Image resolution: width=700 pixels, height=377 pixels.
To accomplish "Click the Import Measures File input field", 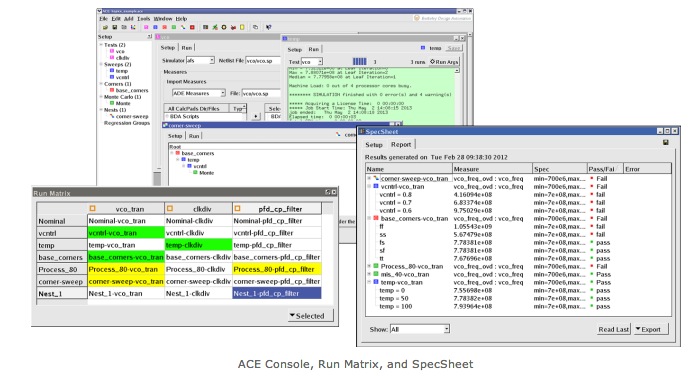I will [261, 93].
